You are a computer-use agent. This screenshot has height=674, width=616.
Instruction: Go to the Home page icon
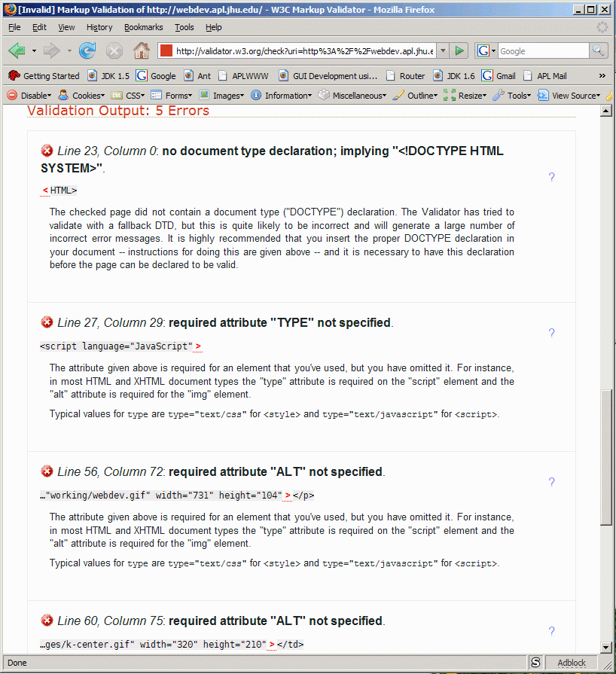141,50
